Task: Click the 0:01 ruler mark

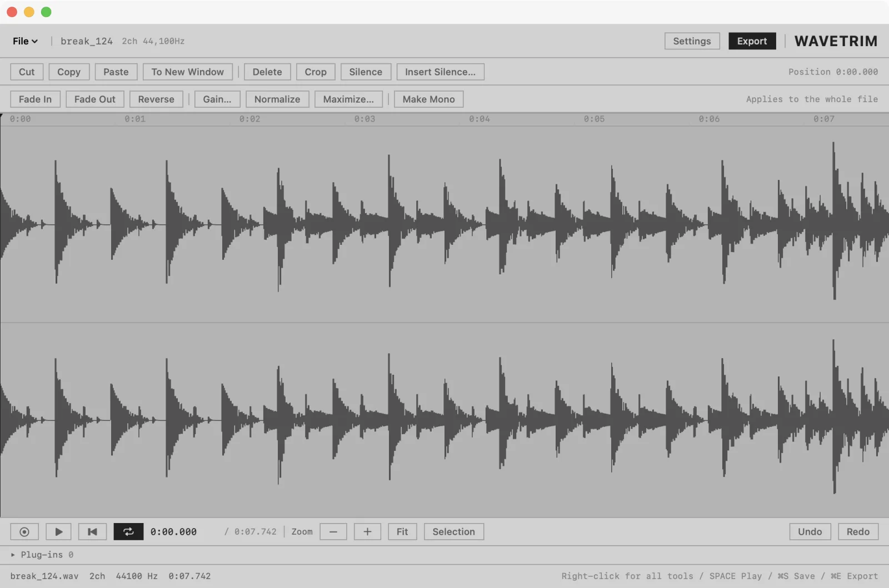Action: pos(135,119)
